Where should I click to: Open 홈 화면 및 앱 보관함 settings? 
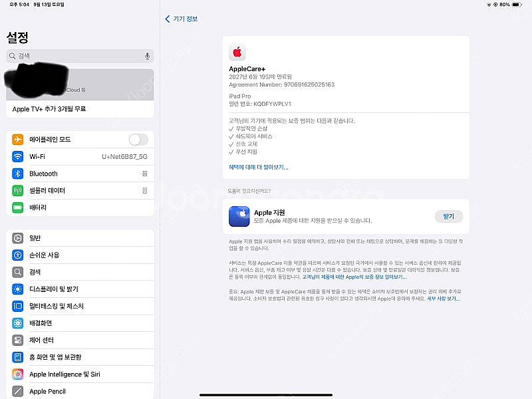click(80, 357)
